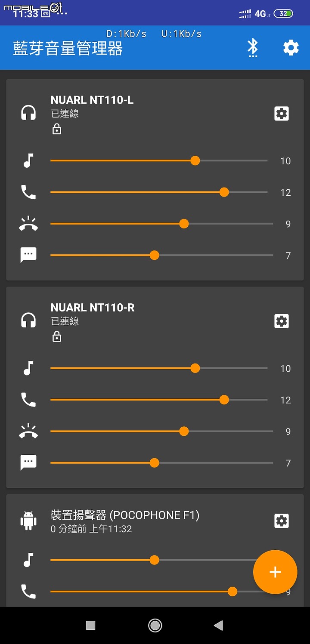Tap lock icon under NUARL NT110-R

coord(56,336)
